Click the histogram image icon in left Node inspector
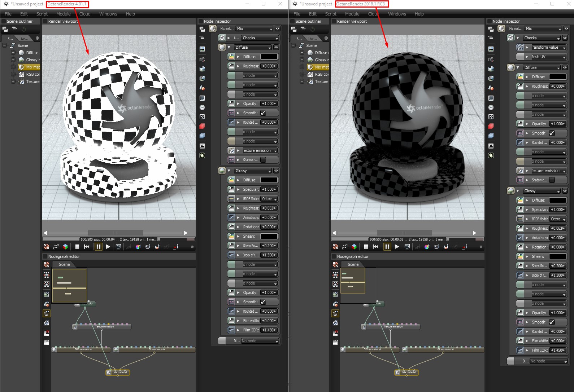Viewport: 574px width, 392px height. pos(202,146)
